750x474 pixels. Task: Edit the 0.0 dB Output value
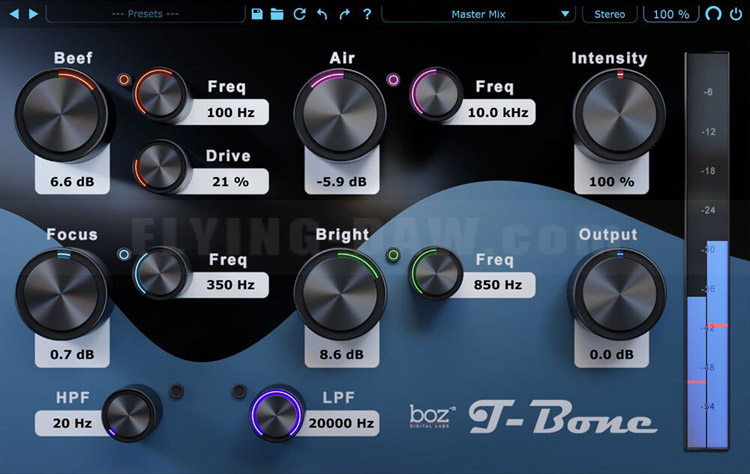(x=611, y=354)
